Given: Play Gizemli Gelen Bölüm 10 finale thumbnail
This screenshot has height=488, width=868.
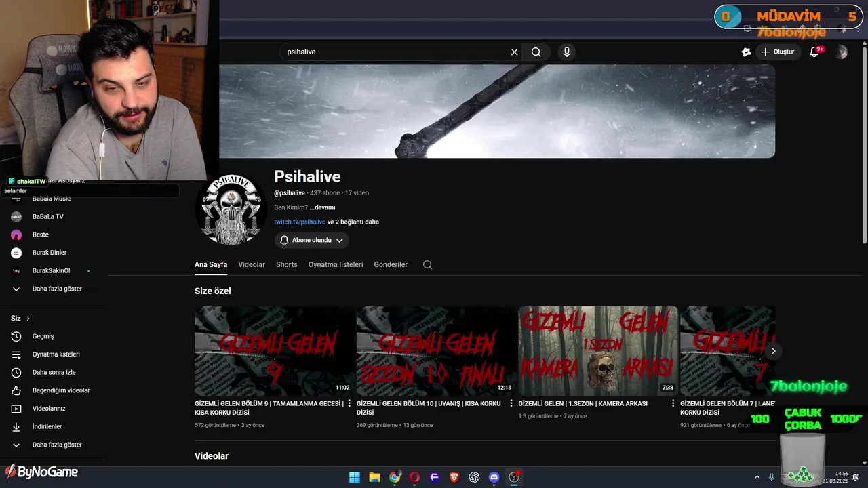Looking at the screenshot, I should 436,350.
